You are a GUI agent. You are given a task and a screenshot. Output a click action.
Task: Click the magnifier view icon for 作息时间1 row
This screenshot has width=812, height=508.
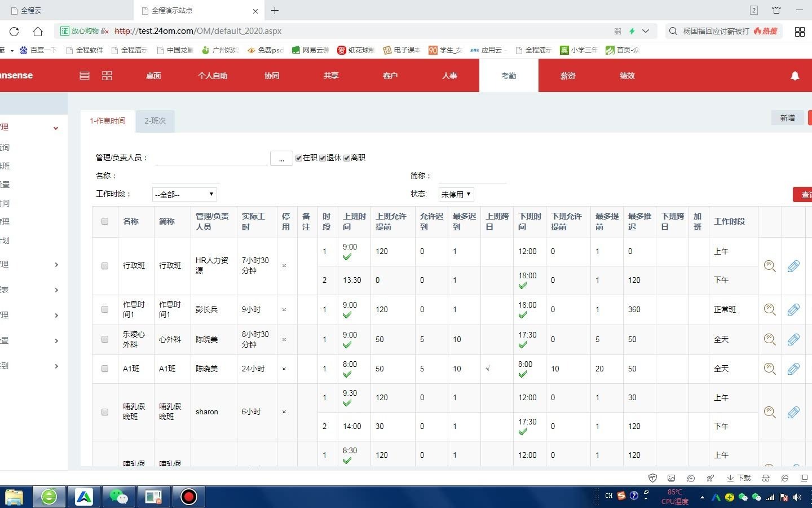pos(770,309)
